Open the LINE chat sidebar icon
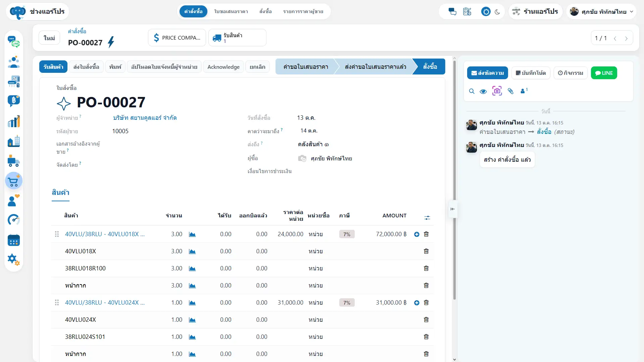 coord(14,42)
